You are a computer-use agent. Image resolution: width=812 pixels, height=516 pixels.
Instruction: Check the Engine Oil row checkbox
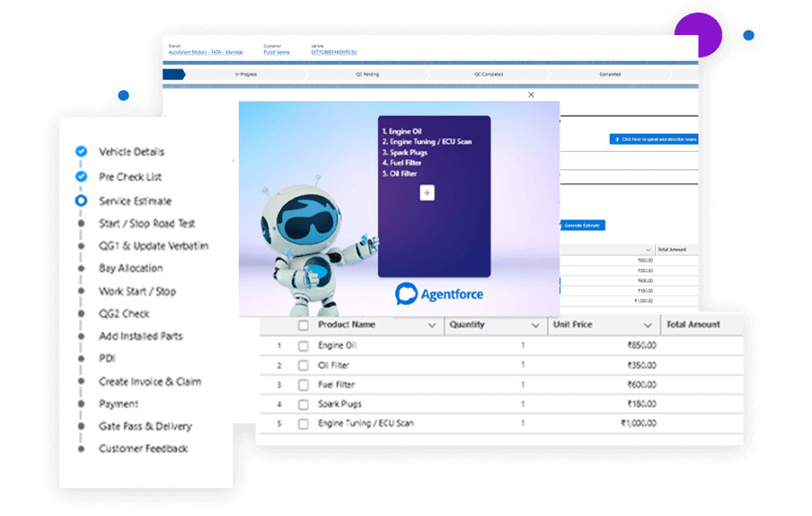304,346
